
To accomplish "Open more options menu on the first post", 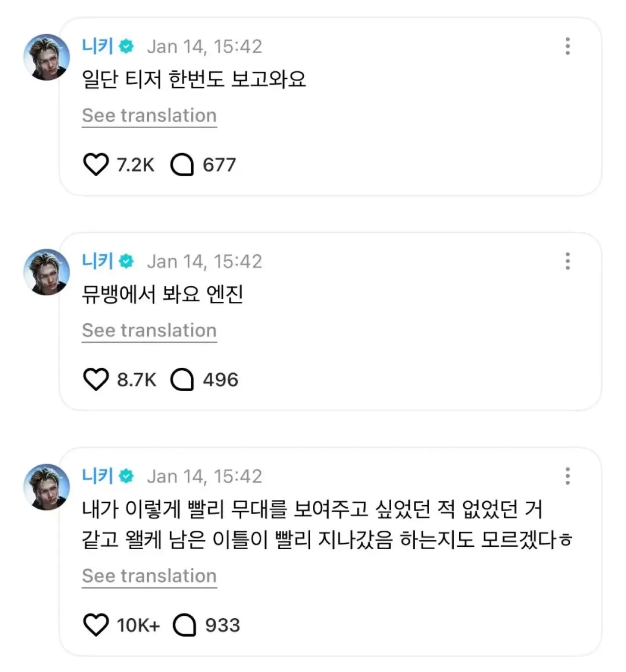I will point(567,46).
